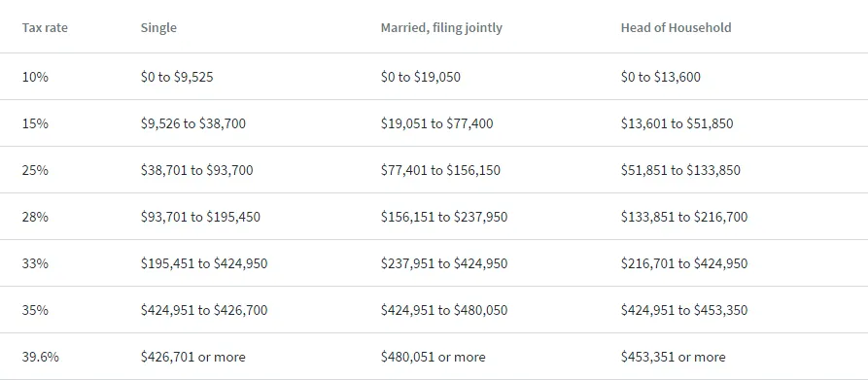Select the 25% tax rate cell
Screen dimensions: 868x380
point(35,170)
